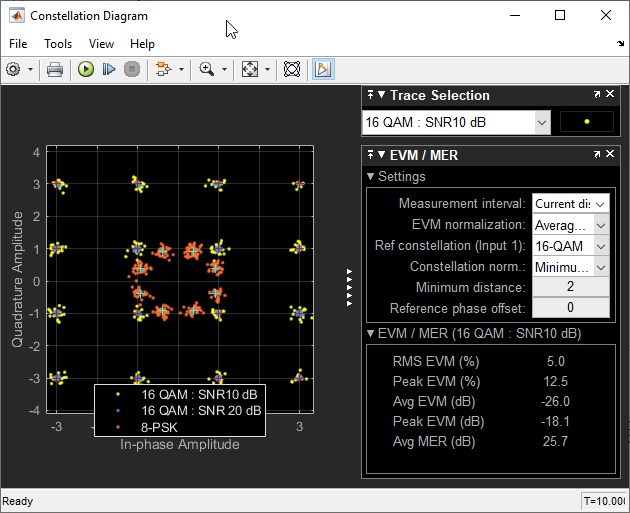Open the Ref constellation 16-QAM dropdown
Image resolution: width=630 pixels, height=513 pixels.
coord(600,246)
